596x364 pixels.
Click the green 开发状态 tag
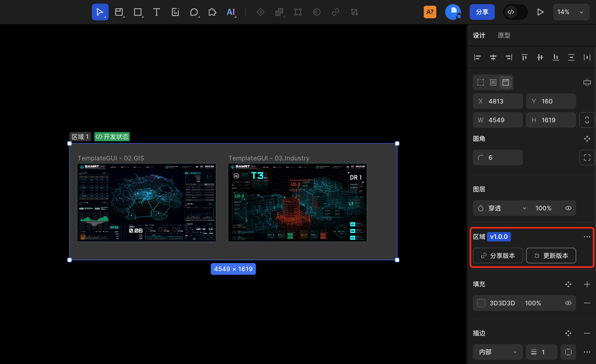click(112, 137)
